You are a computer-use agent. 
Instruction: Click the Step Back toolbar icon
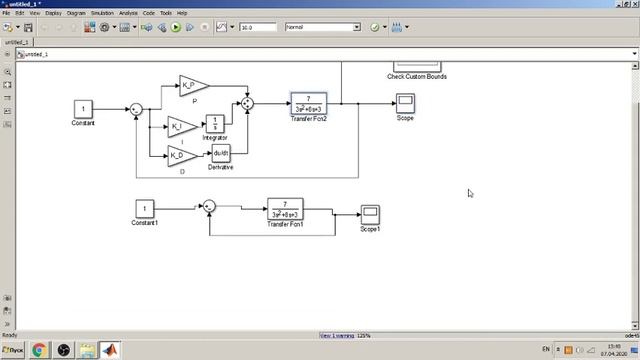click(x=162, y=27)
